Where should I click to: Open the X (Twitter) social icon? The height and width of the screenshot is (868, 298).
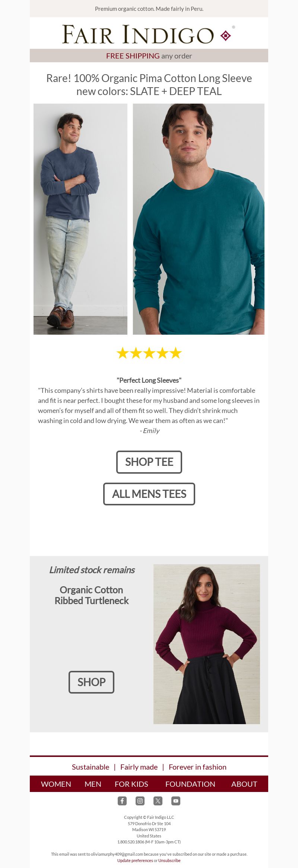tap(158, 801)
